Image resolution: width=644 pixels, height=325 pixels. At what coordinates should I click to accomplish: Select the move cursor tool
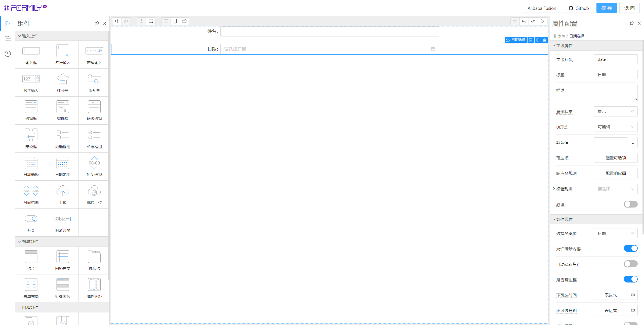tap(142, 21)
